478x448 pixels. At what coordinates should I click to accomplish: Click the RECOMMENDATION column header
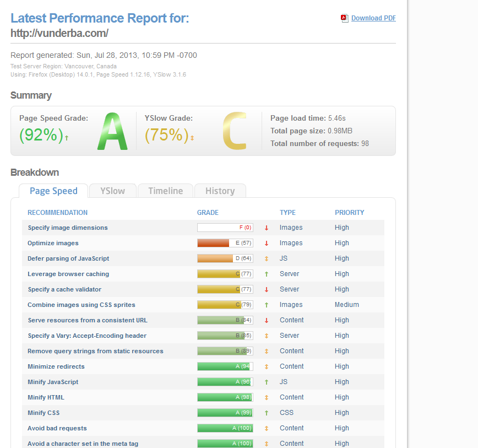pos(57,213)
